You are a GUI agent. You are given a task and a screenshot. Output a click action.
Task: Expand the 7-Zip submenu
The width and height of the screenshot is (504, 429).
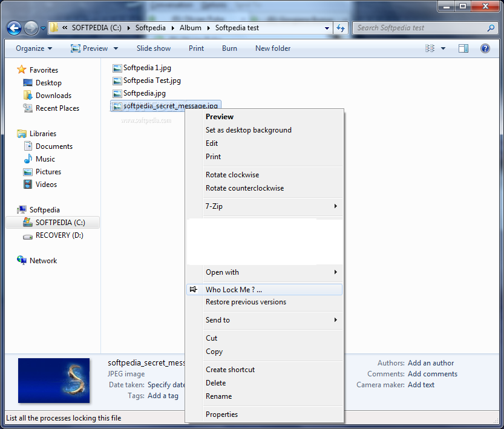pos(264,206)
